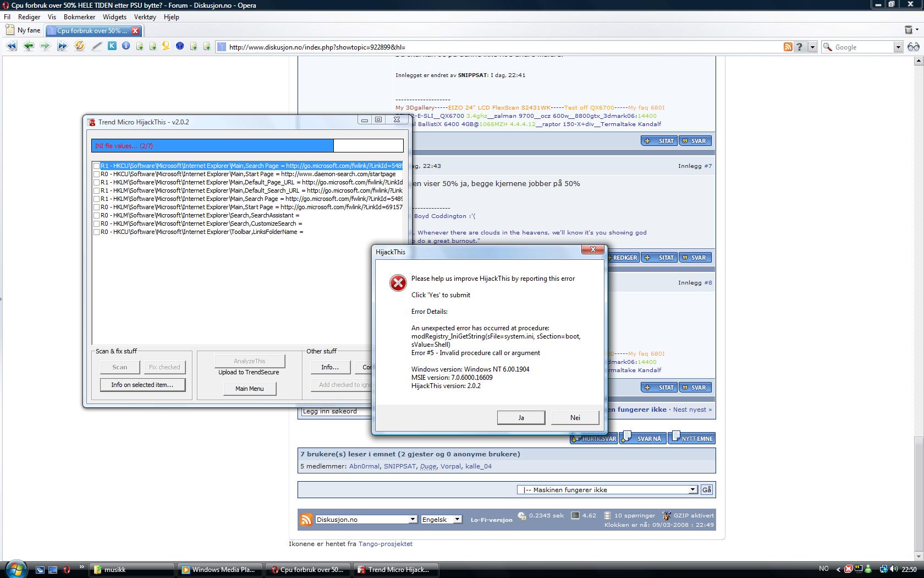The image size is (924, 578).
Task: Open Verktøy menu
Action: pos(145,17)
